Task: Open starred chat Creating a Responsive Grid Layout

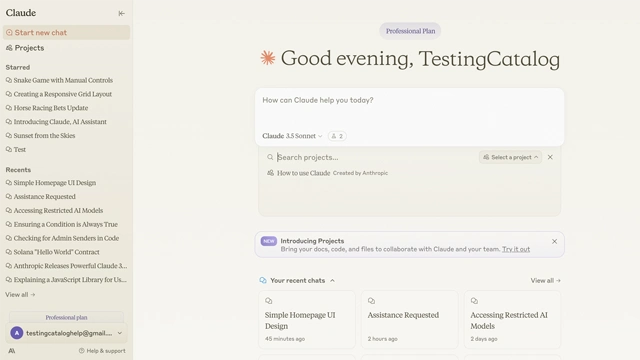Action: tap(59, 94)
